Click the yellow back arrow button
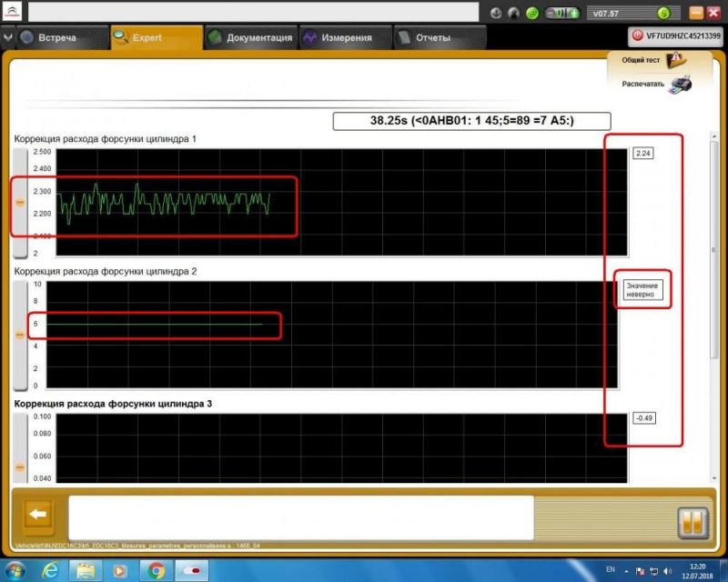 click(37, 515)
